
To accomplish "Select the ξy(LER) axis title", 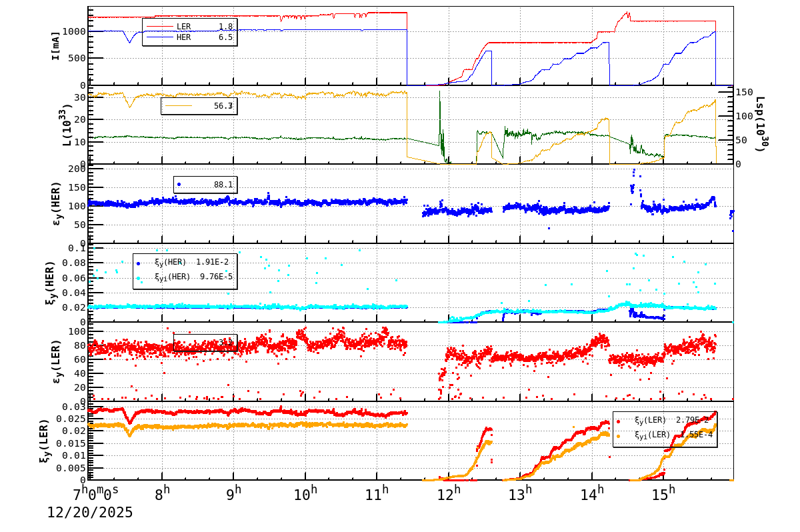I will click(44, 441).
